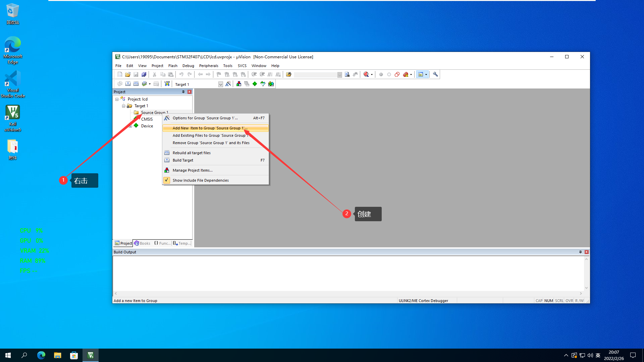The height and width of the screenshot is (362, 644).
Task: Open Configuration wrench icon
Action: coord(435,74)
